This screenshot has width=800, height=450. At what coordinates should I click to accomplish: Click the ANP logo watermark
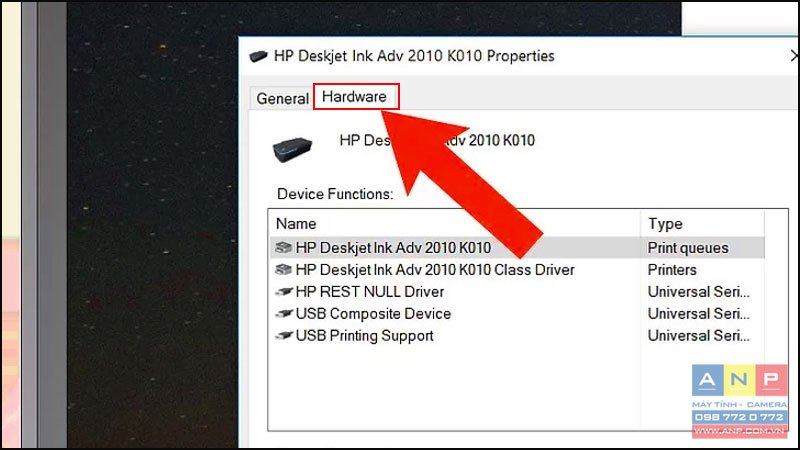739,401
